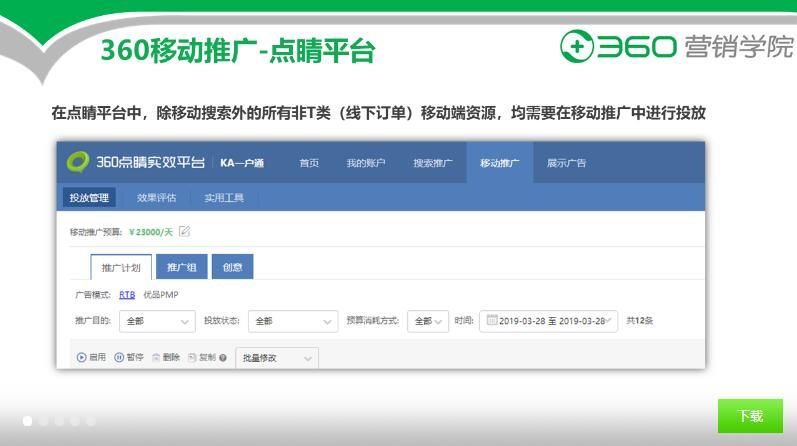
Task: Click the 删除 trash icon
Action: pyautogui.click(x=156, y=358)
